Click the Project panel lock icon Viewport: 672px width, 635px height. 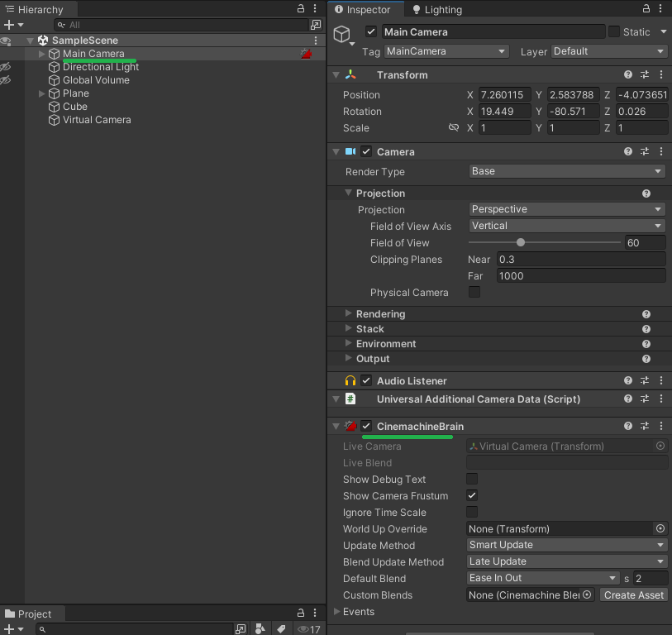tap(301, 613)
